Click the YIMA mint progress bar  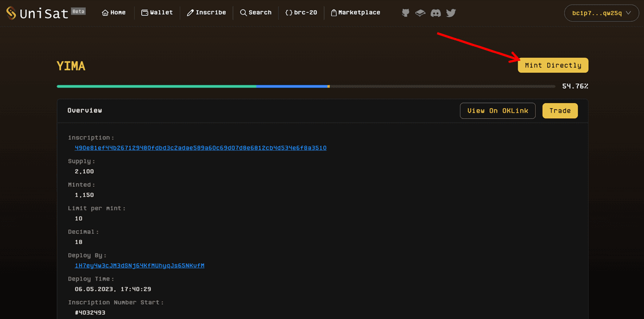point(306,86)
